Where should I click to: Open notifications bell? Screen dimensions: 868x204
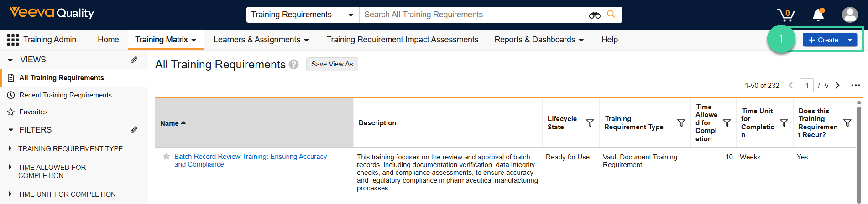818,15
